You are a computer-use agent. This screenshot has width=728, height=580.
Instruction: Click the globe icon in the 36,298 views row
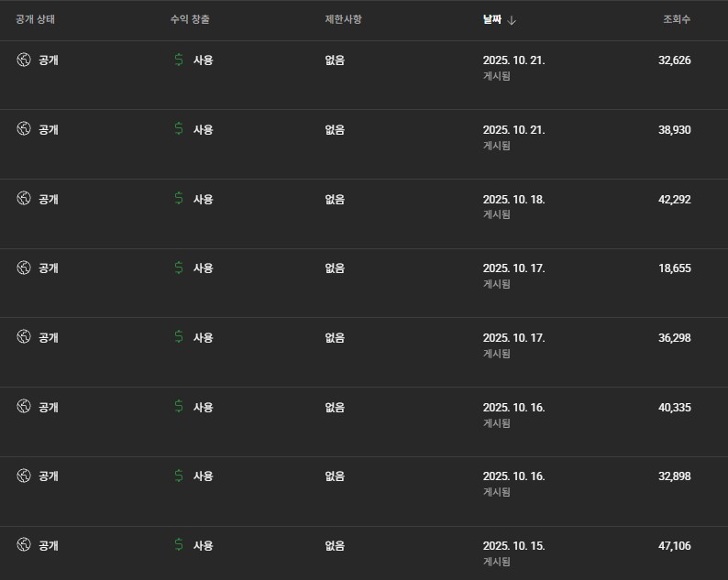[x=24, y=337]
